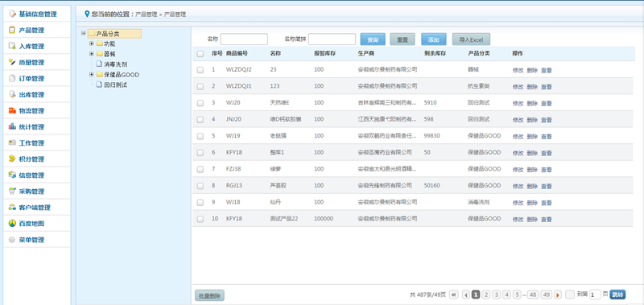The image size is (644, 305).
Task: Open 基础信息管理 via its sidebar icon
Action: click(x=12, y=14)
